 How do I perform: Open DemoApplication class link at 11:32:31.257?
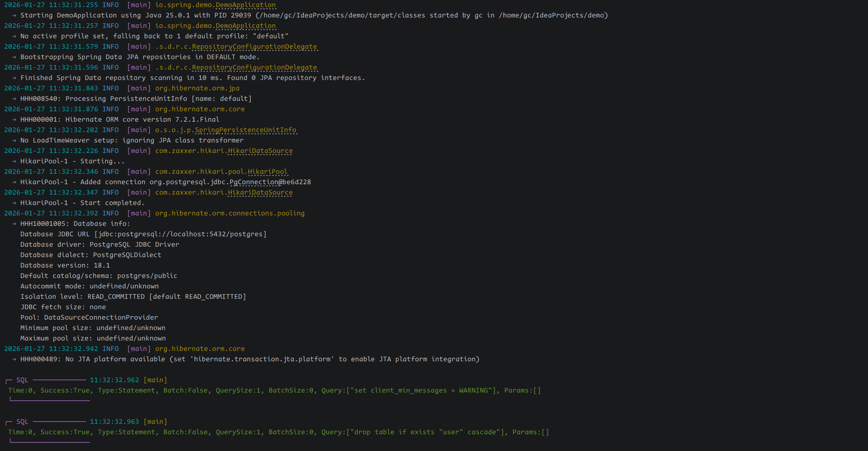(x=246, y=26)
